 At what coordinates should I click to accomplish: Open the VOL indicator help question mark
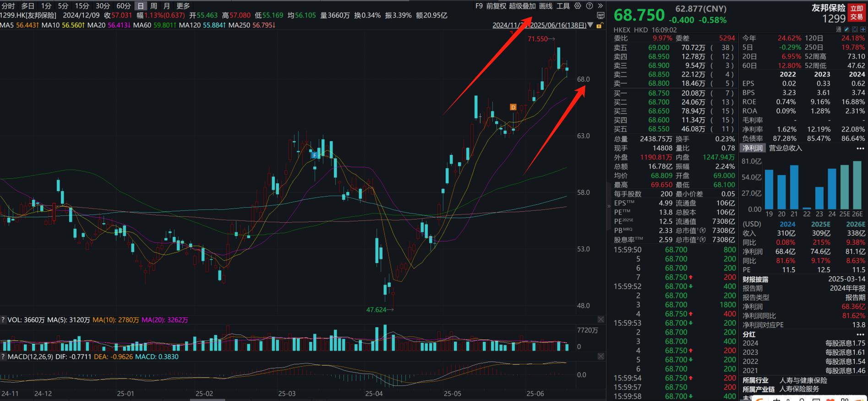pos(3,320)
